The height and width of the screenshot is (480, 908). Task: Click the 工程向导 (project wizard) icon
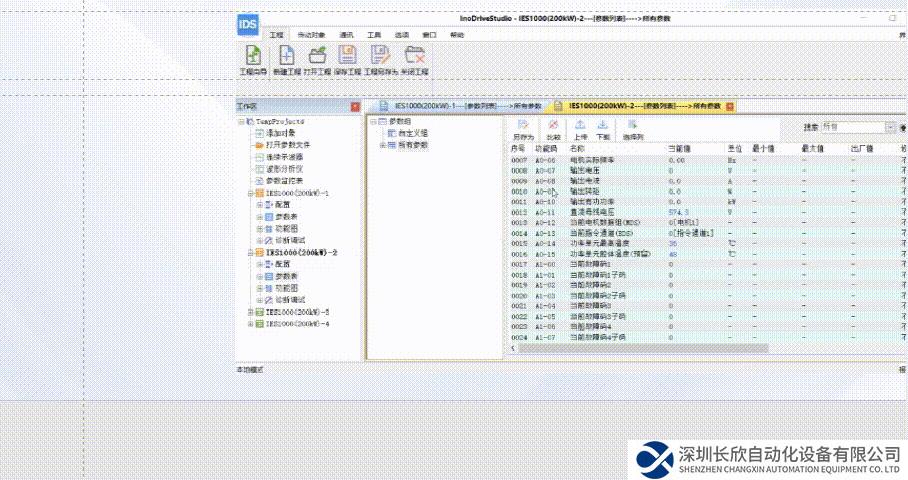coord(253,59)
